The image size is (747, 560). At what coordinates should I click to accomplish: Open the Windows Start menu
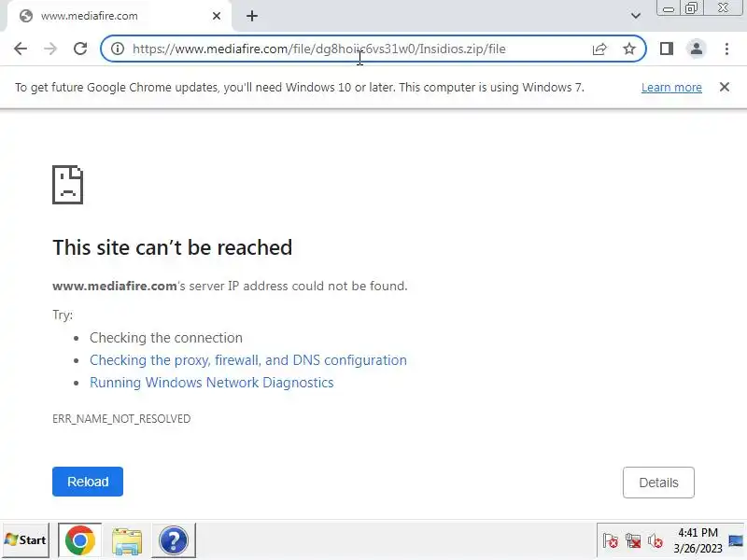[x=26, y=540]
